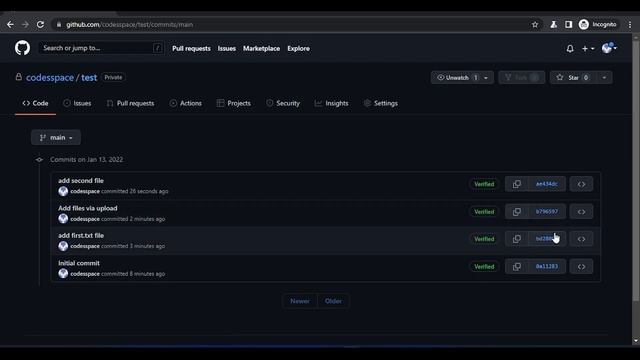Open Explore in the top navigation
The height and width of the screenshot is (360, 640).
coord(298,49)
